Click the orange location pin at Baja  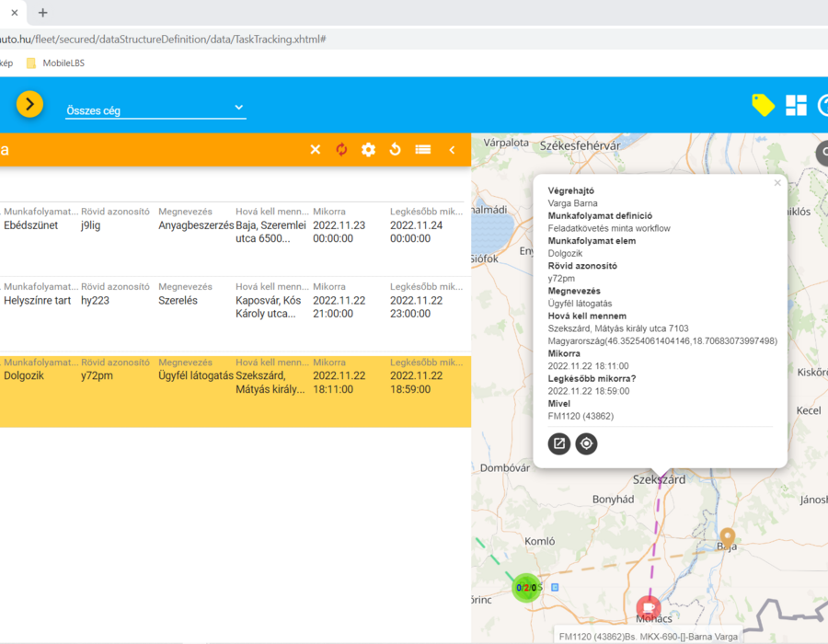tap(728, 537)
